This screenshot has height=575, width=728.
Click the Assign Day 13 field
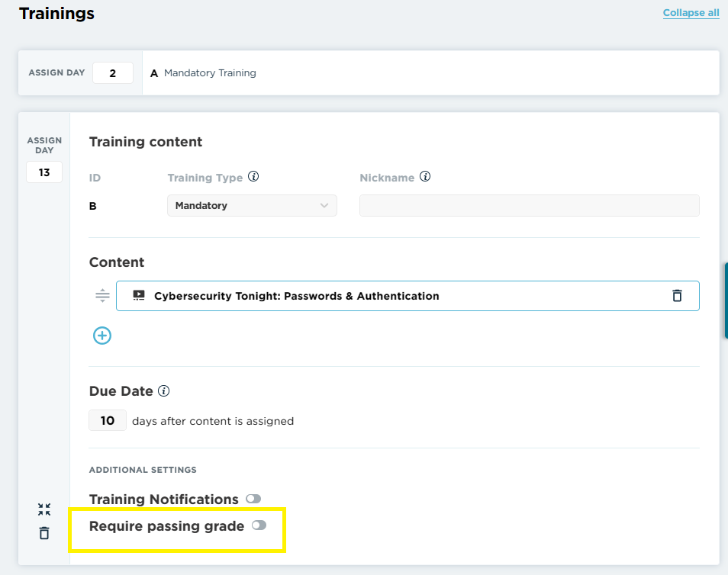coord(44,172)
